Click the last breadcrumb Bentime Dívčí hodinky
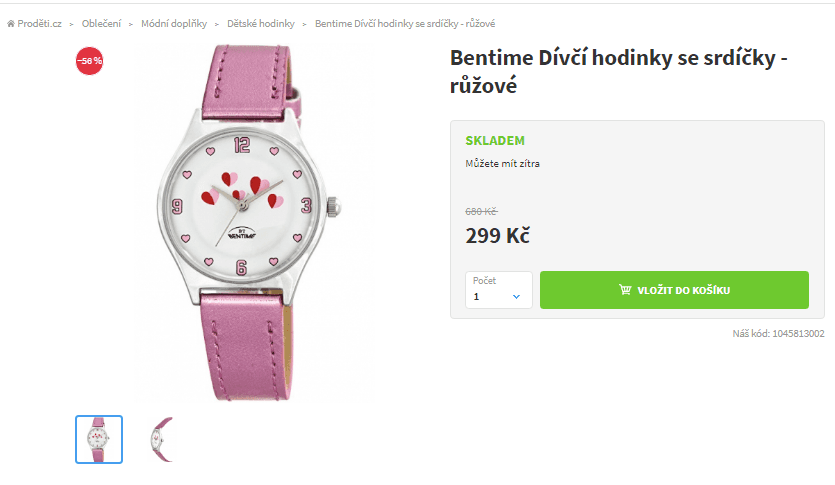 405,23
